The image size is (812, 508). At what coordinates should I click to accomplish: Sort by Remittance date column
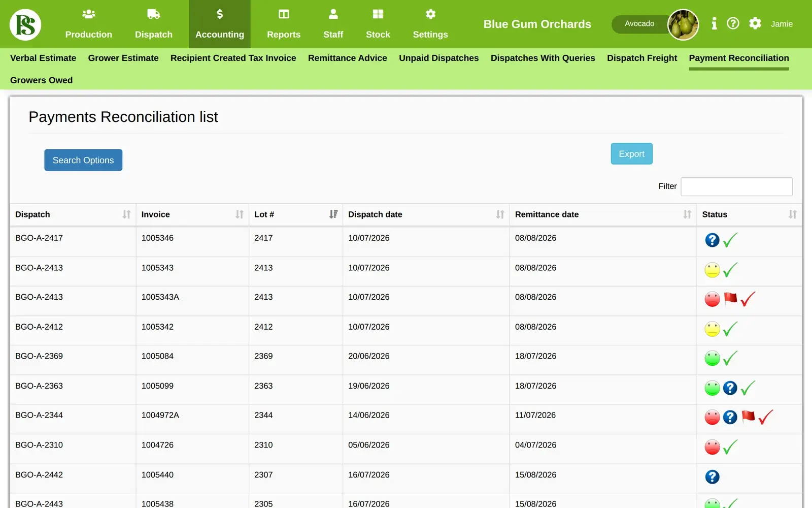[603, 214]
